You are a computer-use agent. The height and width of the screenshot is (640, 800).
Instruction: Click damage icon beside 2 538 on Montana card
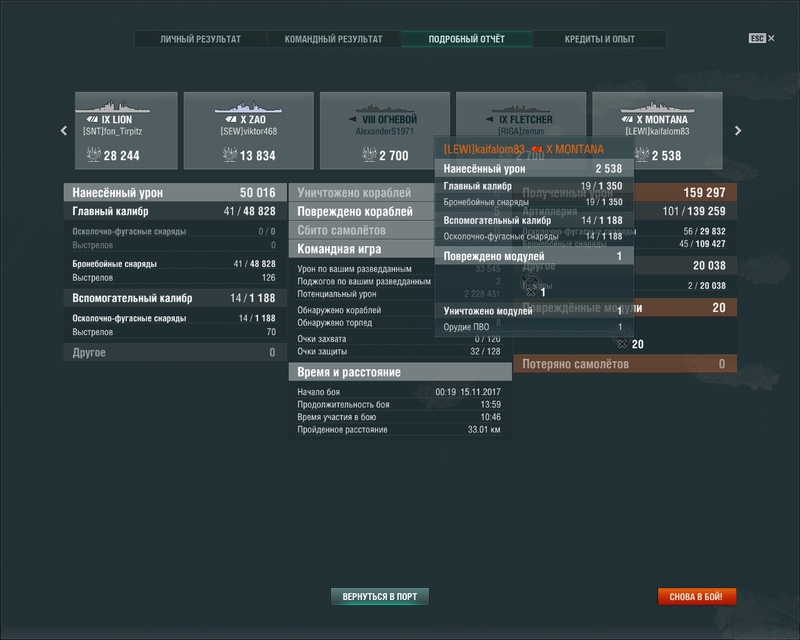642,154
